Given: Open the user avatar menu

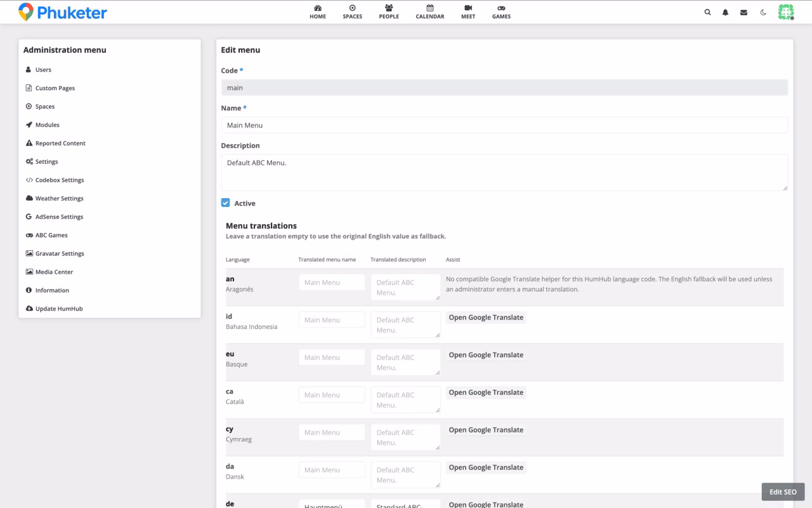Looking at the screenshot, I should [x=786, y=12].
